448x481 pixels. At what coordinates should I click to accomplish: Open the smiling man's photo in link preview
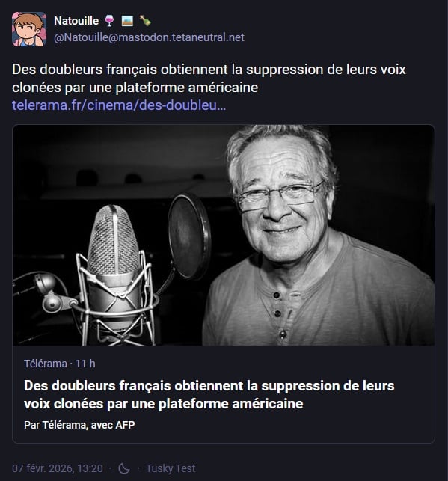tap(318, 235)
